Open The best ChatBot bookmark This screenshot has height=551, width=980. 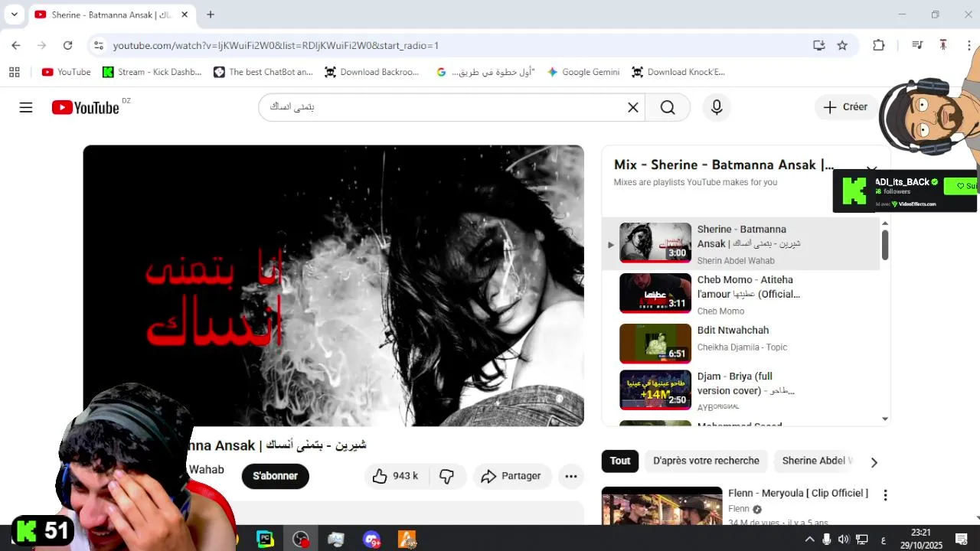(263, 72)
